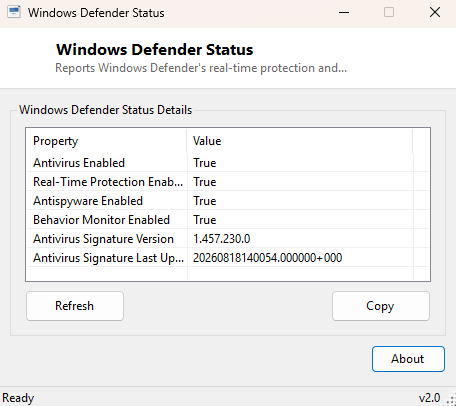The image size is (456, 406).
Task: Click True value for Antispyware Enabled
Action: [x=205, y=201]
